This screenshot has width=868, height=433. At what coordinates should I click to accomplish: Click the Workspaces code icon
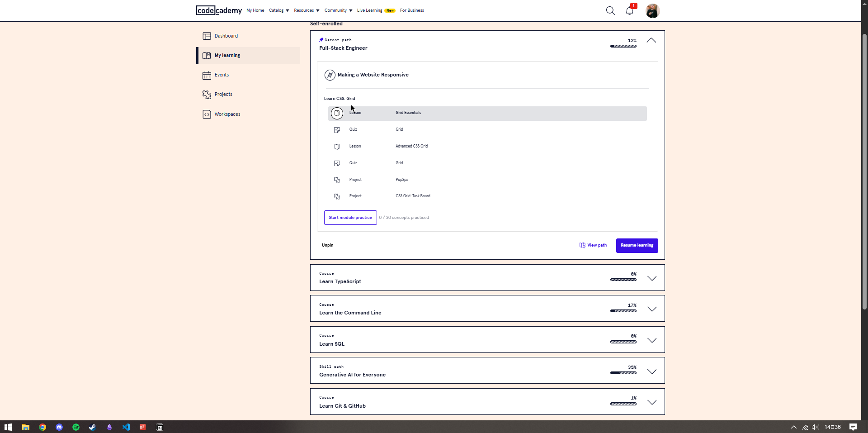(207, 114)
